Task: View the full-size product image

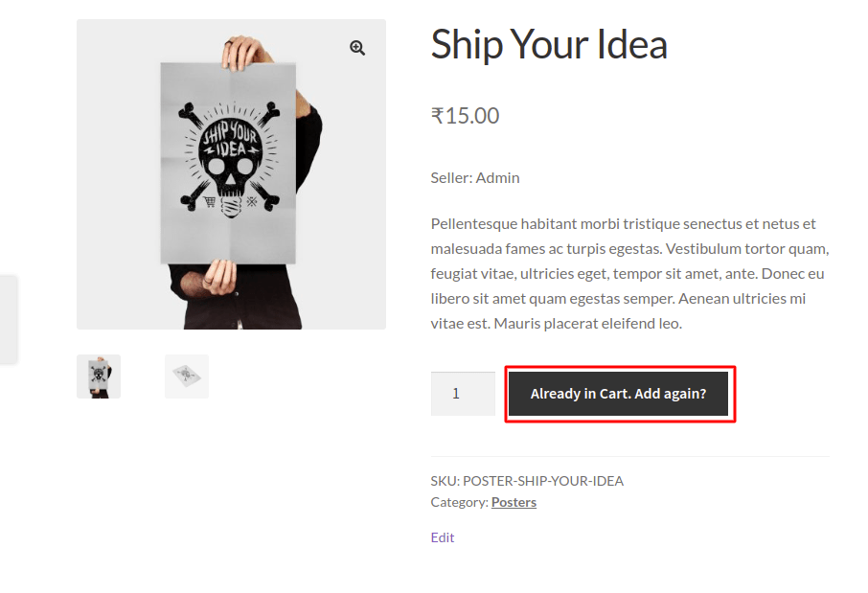Action: (230, 174)
